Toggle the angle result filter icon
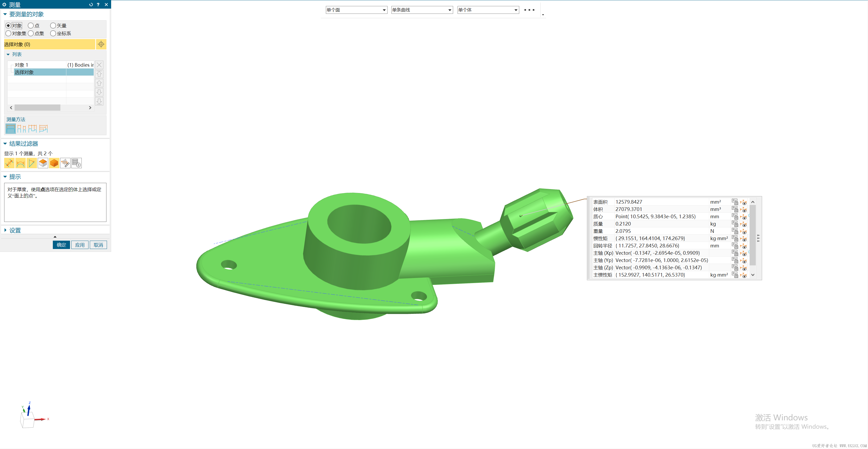 pos(31,163)
